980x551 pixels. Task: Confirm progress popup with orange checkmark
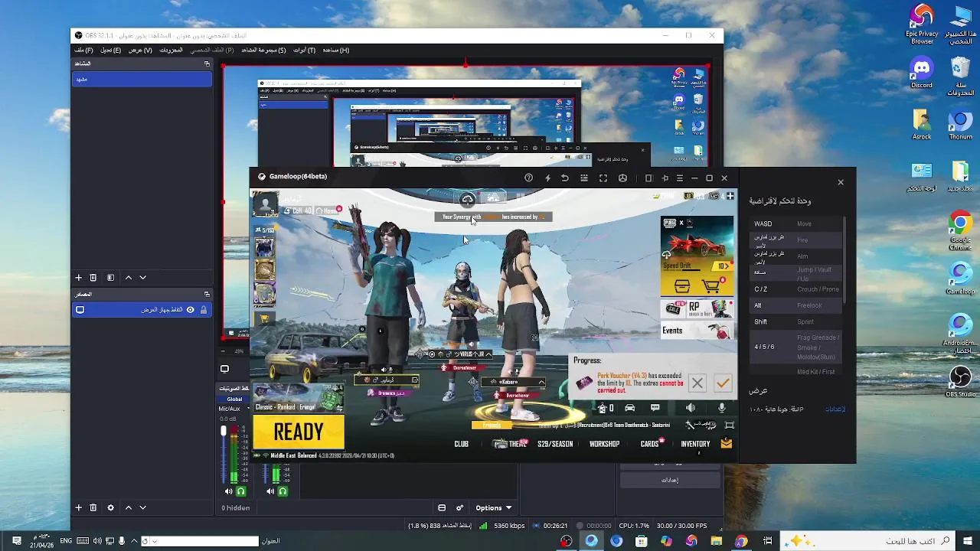pyautogui.click(x=723, y=383)
